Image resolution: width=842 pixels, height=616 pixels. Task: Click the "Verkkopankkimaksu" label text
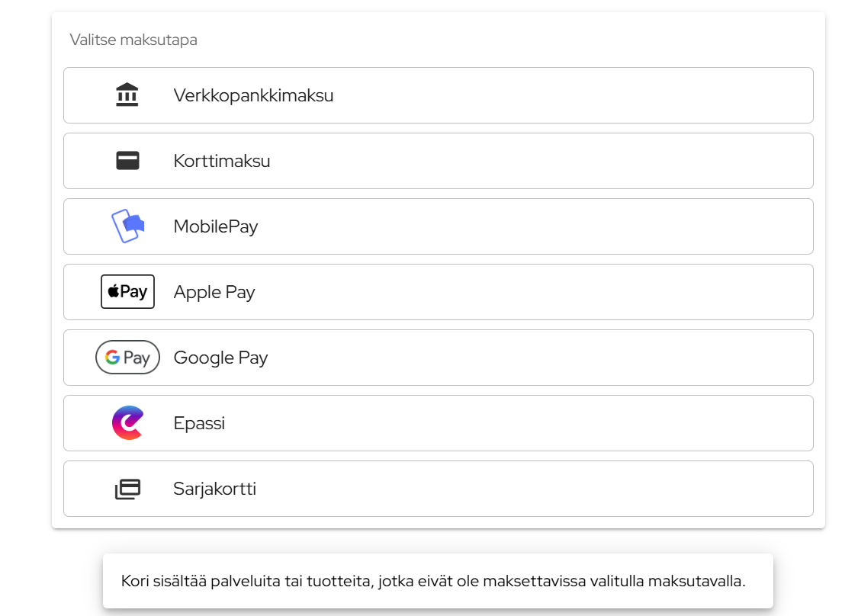[253, 96]
